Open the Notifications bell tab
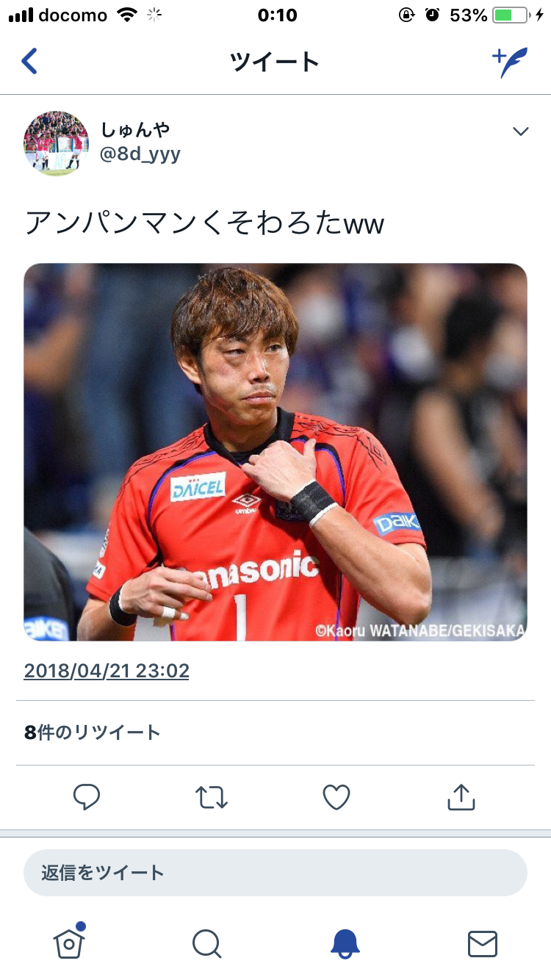The image size is (551, 980). coord(345,943)
